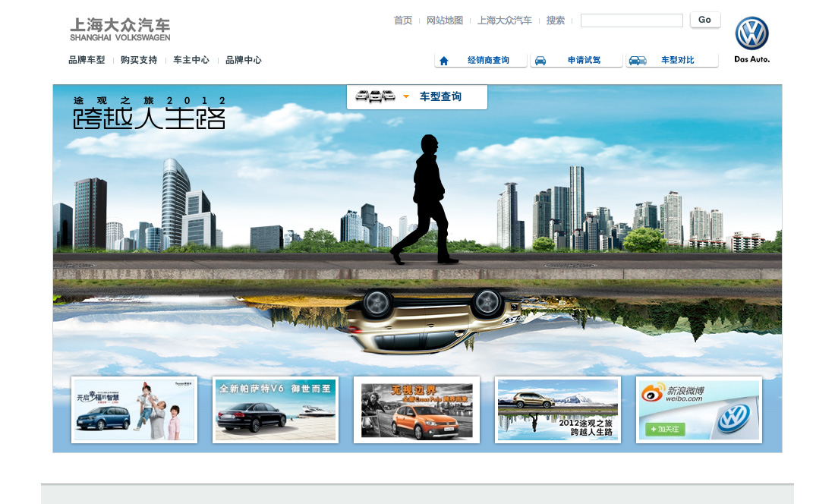Click the Go search button
This screenshot has width=835, height=504.
(705, 20)
